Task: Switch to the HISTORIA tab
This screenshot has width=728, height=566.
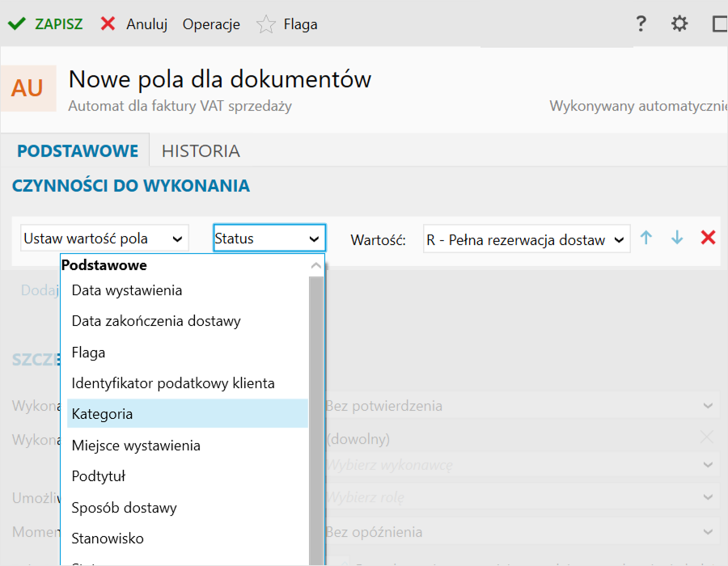Action: 201,151
